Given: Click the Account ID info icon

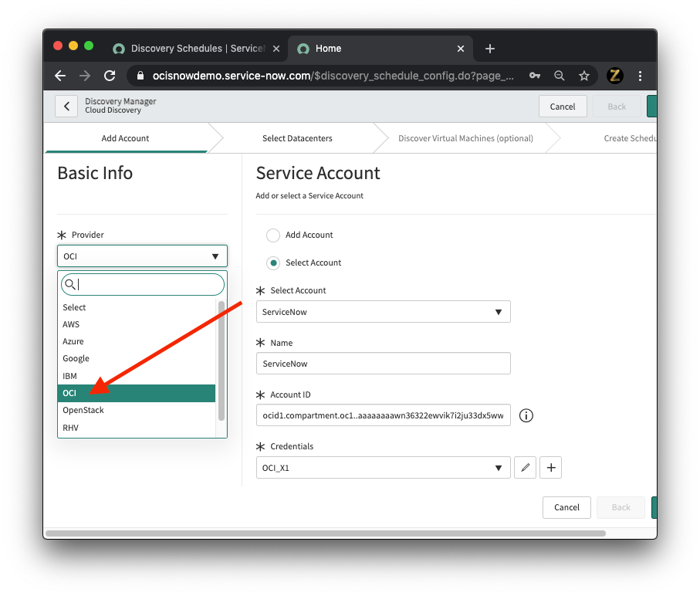Looking at the screenshot, I should tap(526, 415).
